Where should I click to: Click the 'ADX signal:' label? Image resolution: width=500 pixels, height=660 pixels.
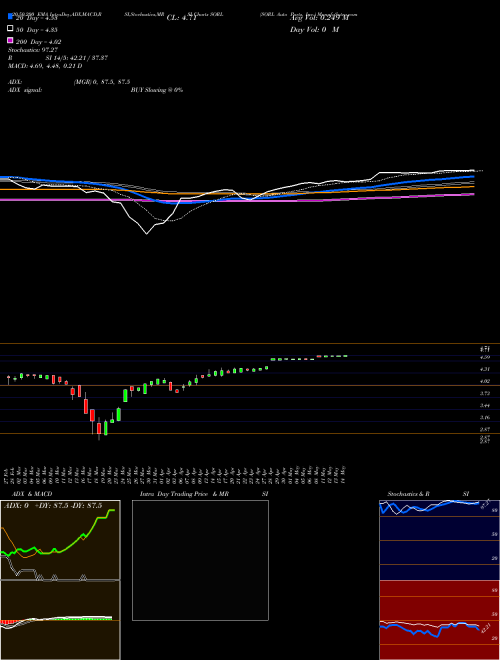(x=25, y=90)
